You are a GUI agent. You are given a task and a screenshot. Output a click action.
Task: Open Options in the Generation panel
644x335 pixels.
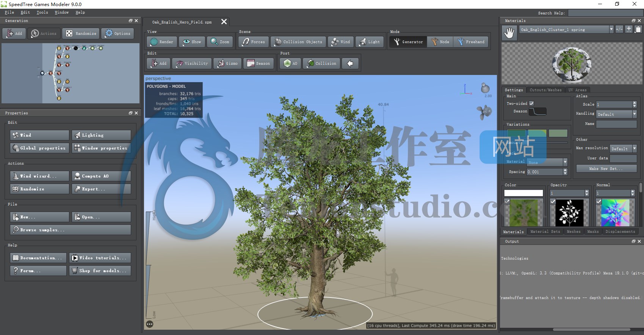coord(118,33)
